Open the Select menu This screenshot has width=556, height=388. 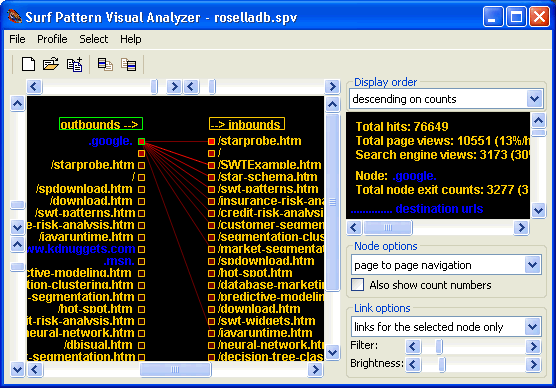(94, 39)
